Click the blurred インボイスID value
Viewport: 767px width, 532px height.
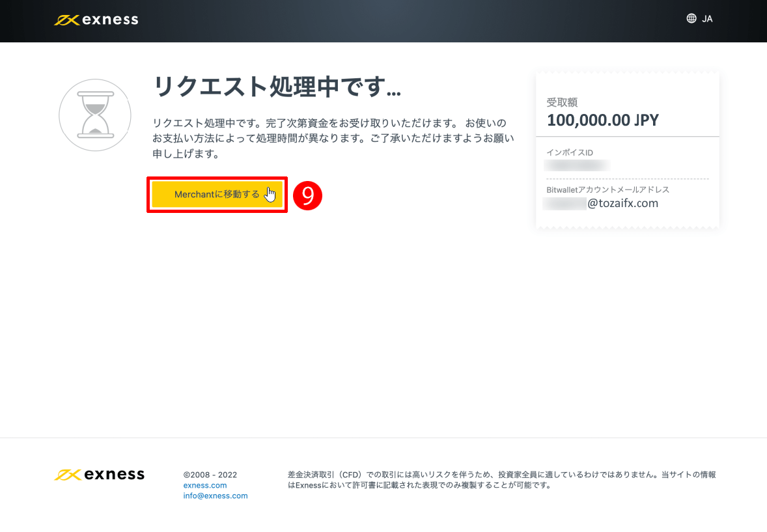576,165
